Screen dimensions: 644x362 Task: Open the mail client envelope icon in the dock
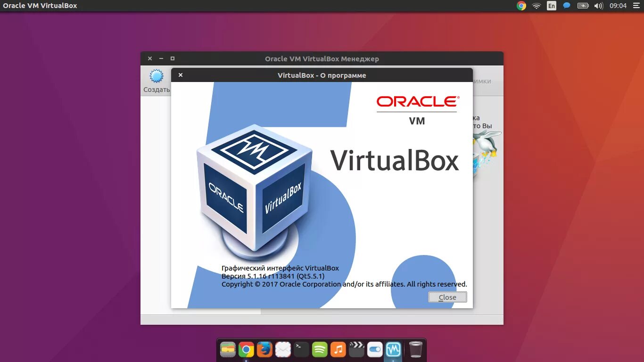coord(283,349)
